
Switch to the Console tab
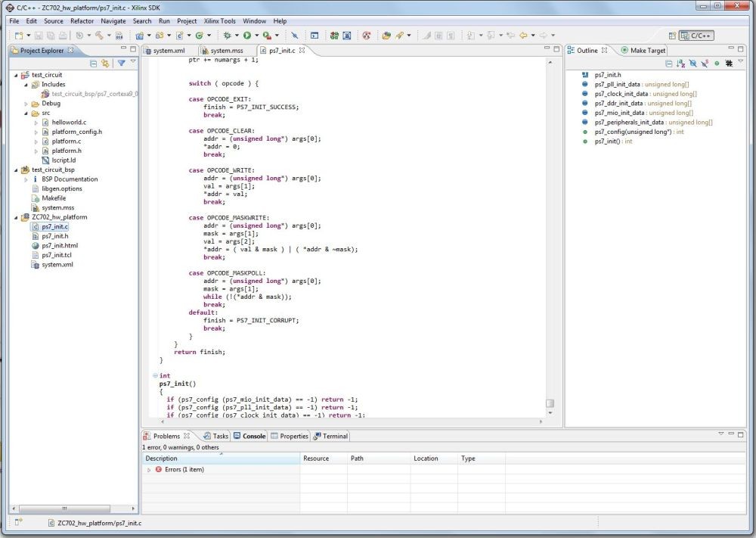coord(249,436)
